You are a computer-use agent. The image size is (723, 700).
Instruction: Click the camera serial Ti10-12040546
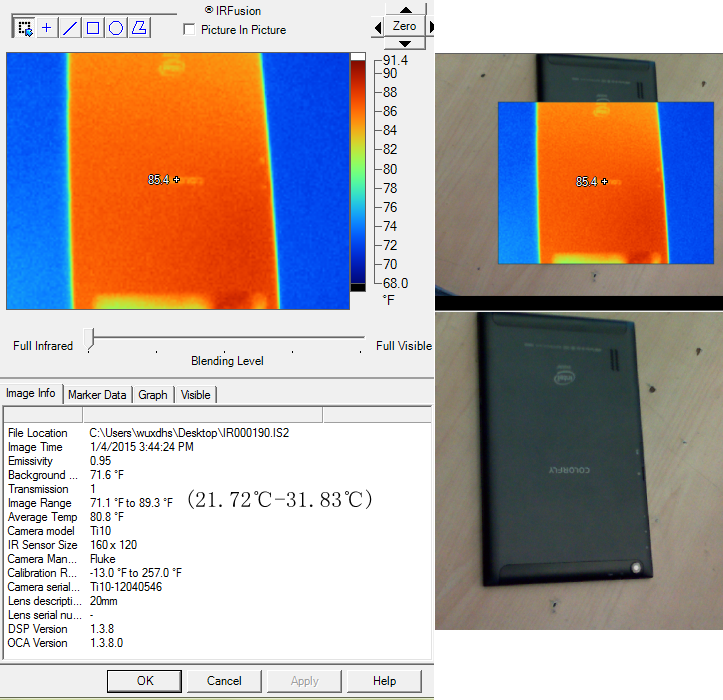(x=126, y=587)
